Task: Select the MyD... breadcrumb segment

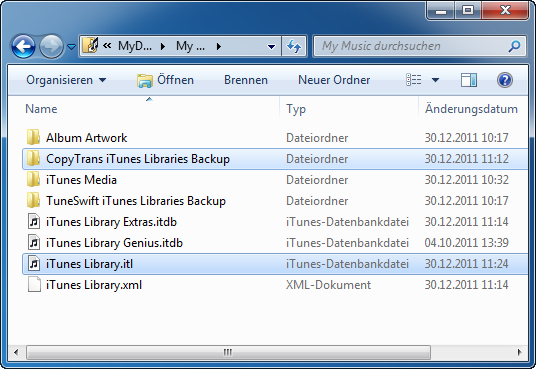Action: coord(135,46)
